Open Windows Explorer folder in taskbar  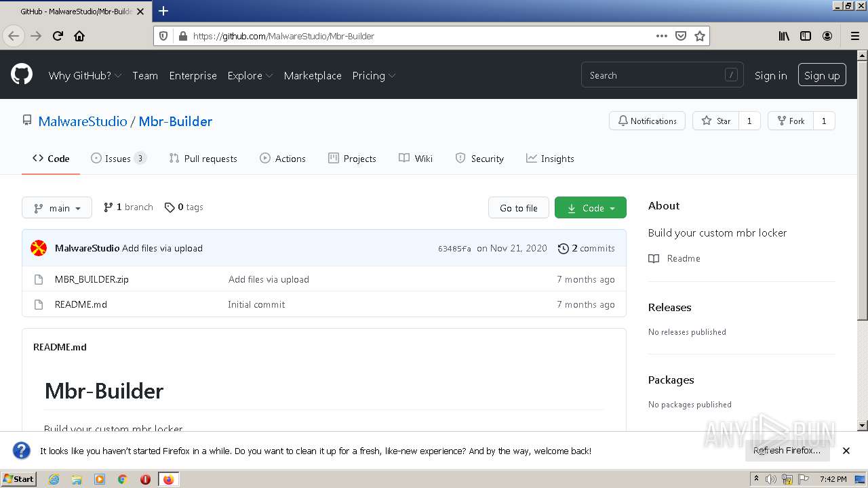point(77,479)
